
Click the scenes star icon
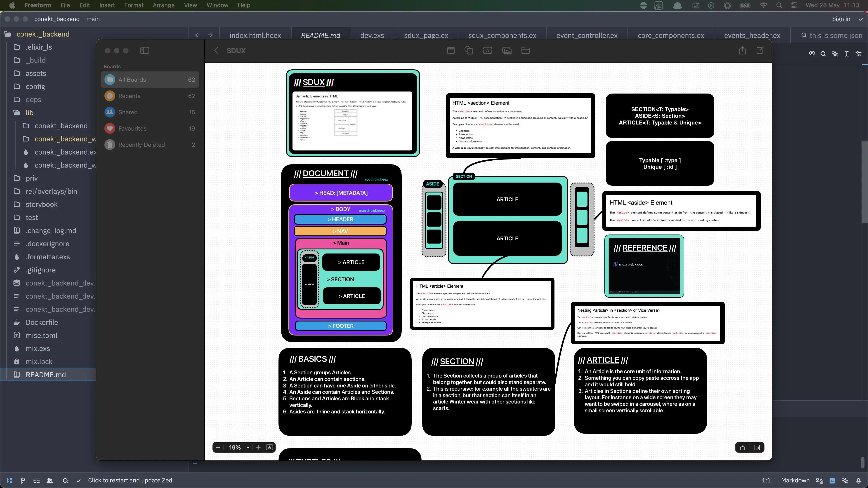[269, 447]
